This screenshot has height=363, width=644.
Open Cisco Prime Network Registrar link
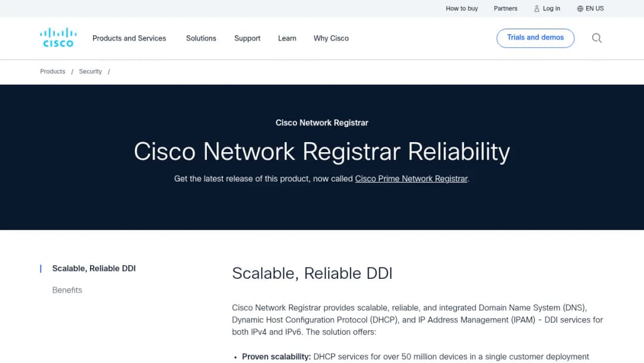click(x=411, y=179)
